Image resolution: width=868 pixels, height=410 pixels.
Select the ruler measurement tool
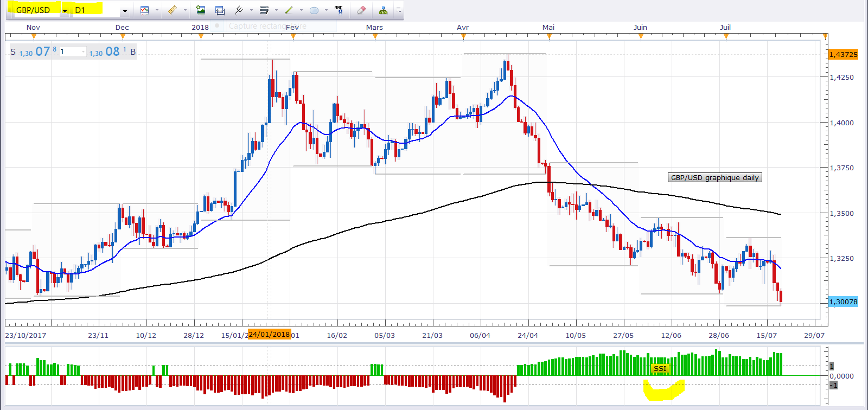pos(173,10)
